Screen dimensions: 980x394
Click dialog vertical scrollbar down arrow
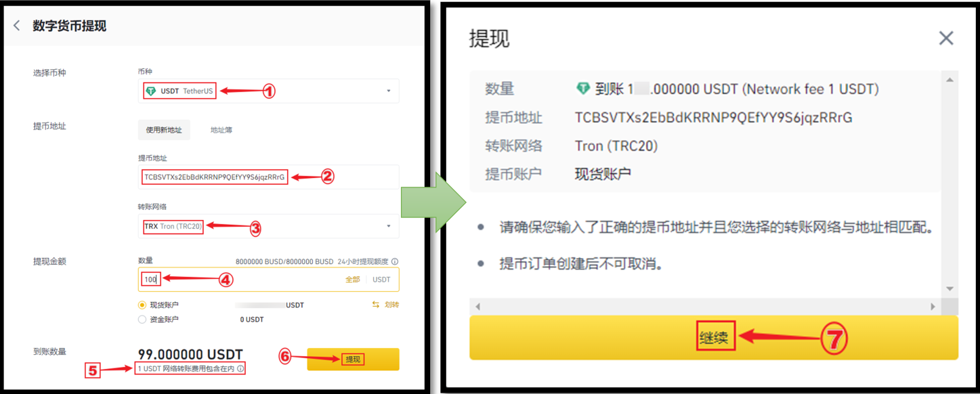pos(950,289)
